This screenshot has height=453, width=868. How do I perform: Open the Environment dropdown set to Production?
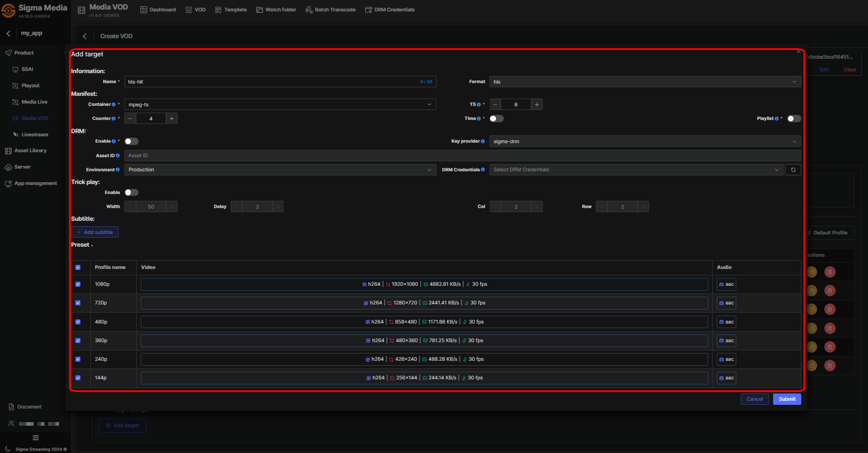[x=280, y=170]
